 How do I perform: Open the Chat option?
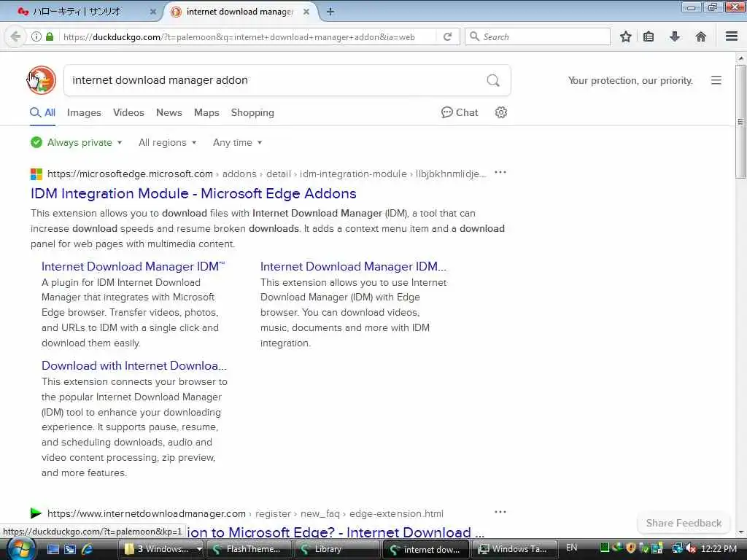[x=460, y=112]
